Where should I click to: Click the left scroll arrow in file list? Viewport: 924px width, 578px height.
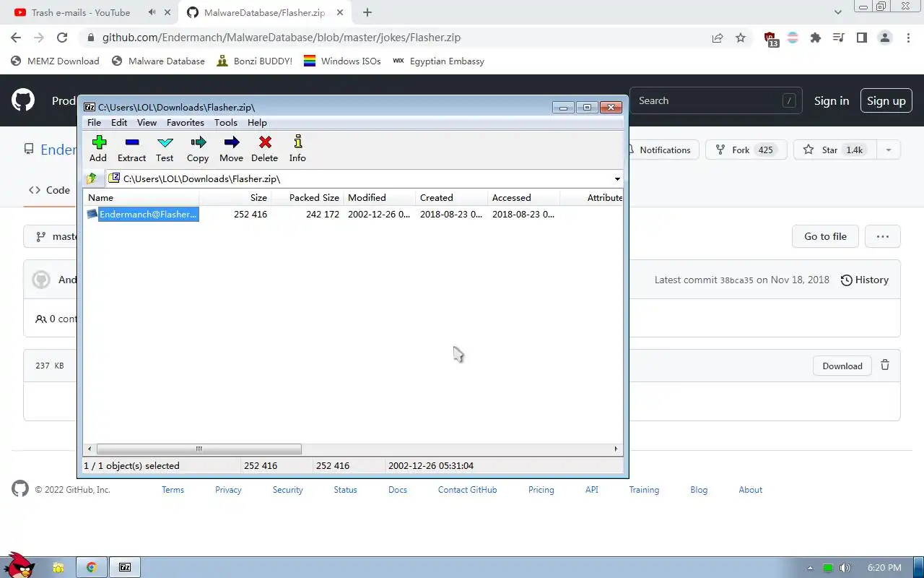[x=90, y=449]
